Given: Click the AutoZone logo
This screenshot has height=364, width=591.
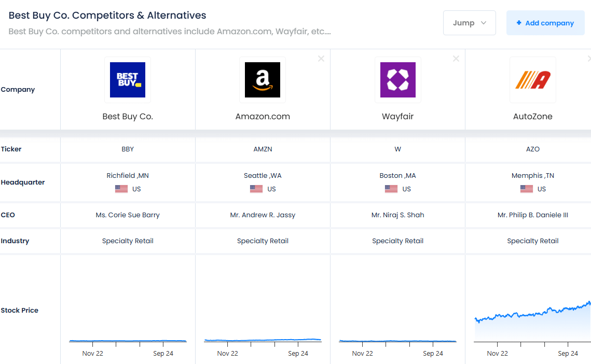Looking at the screenshot, I should coord(532,80).
